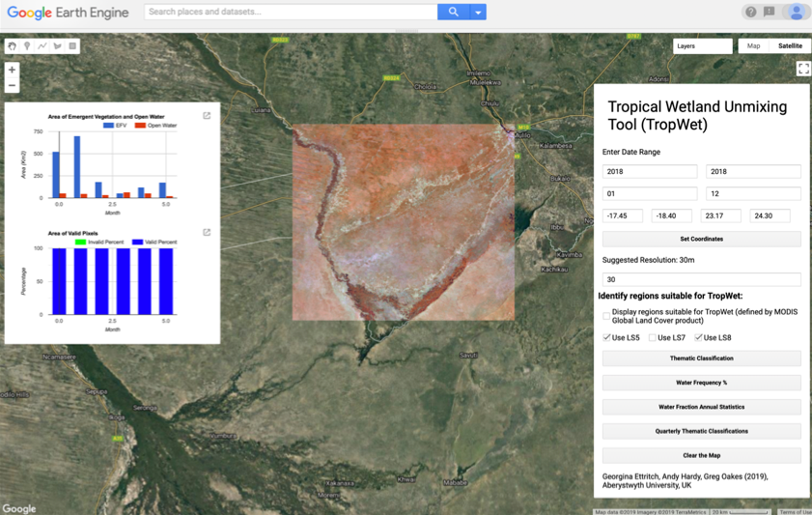This screenshot has width=812, height=515.
Task: Edit the end month 12 field
Action: pos(753,194)
